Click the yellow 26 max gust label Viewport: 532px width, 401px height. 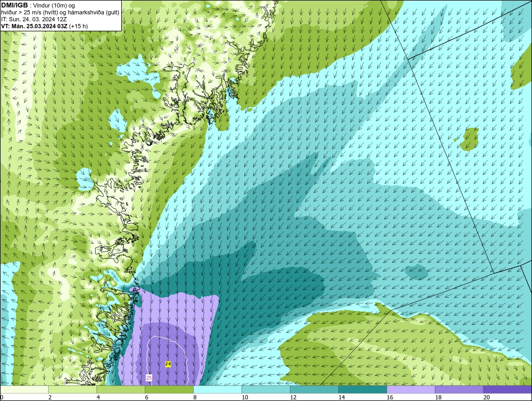pyautogui.click(x=168, y=364)
